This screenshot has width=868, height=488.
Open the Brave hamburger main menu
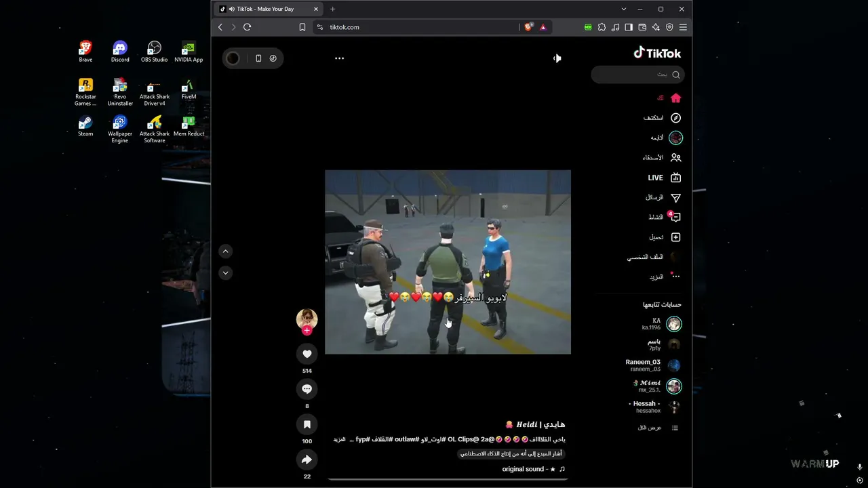click(x=683, y=27)
